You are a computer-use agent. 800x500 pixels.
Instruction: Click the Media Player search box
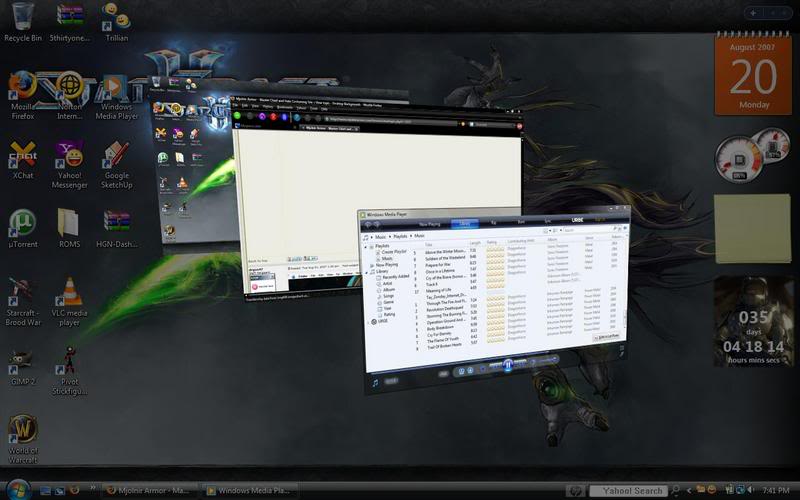587,230
